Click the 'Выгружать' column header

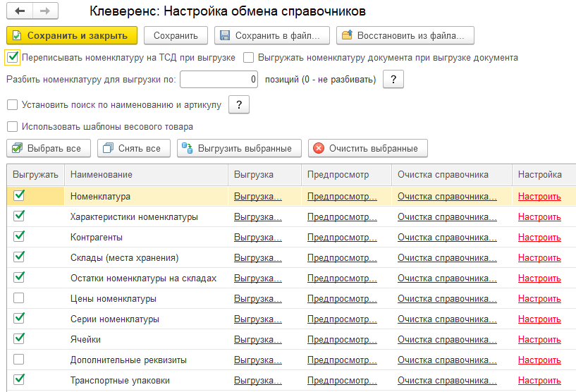(x=36, y=175)
